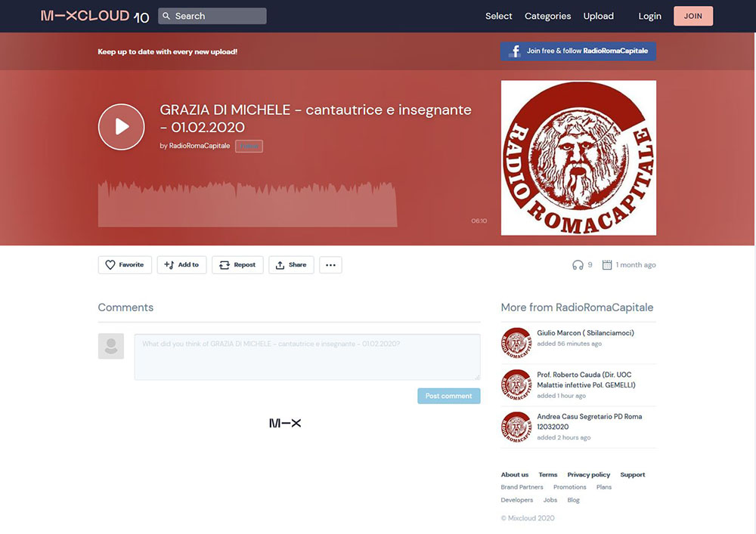Open the Share options
This screenshot has height=534, width=756.
[x=291, y=265]
